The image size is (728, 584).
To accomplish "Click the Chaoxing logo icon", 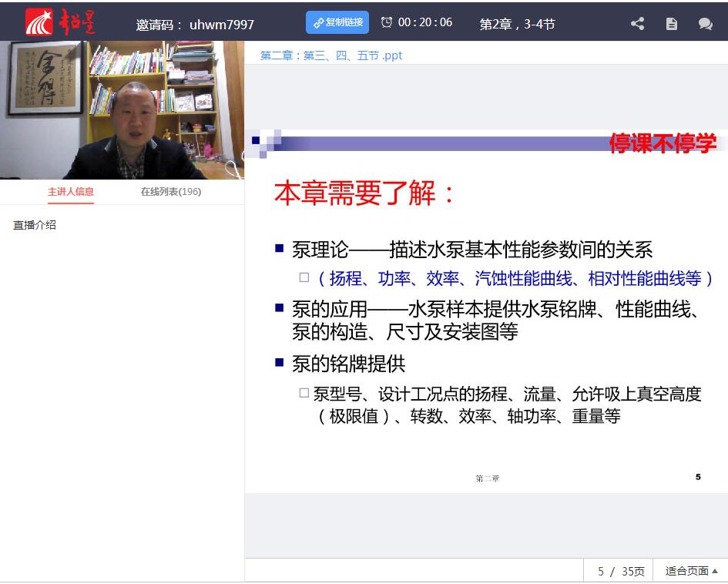I will [39, 22].
